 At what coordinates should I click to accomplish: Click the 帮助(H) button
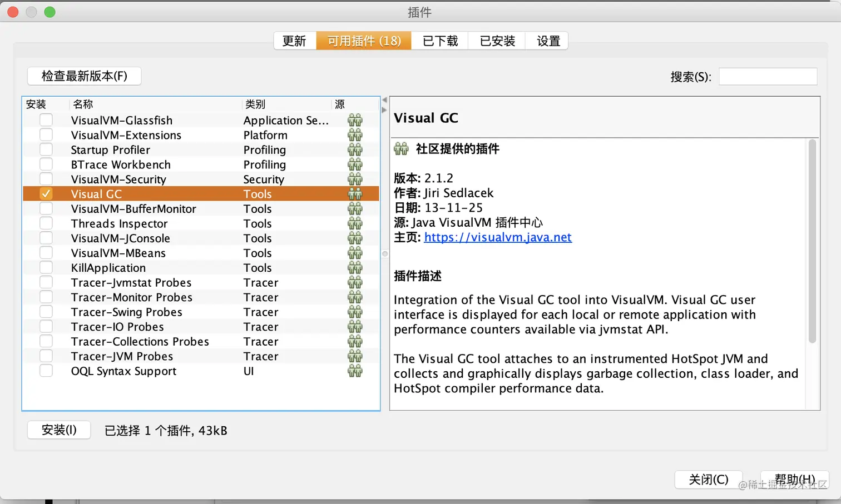tap(795, 480)
